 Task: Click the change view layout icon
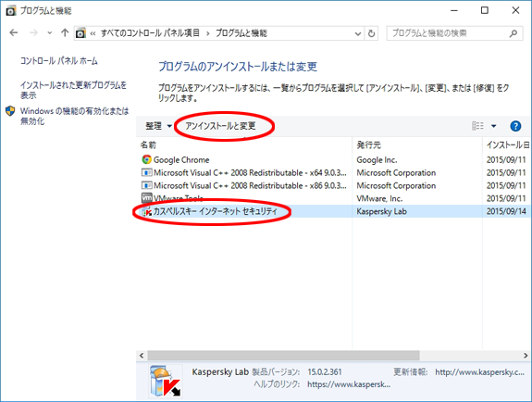coord(477,126)
